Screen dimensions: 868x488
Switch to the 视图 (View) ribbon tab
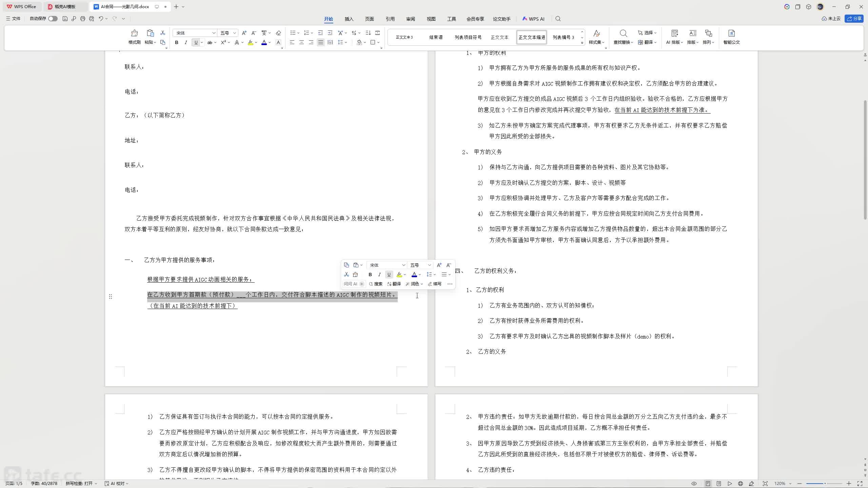[431, 19]
